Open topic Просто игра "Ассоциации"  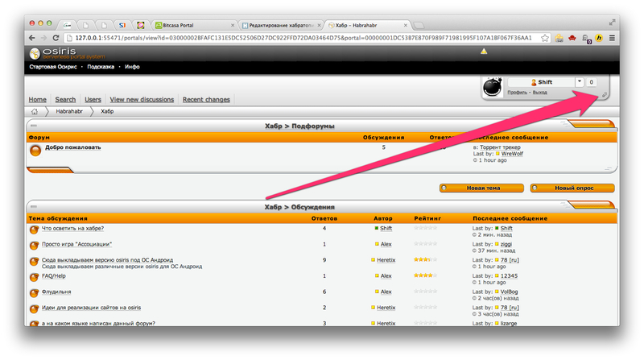point(76,244)
